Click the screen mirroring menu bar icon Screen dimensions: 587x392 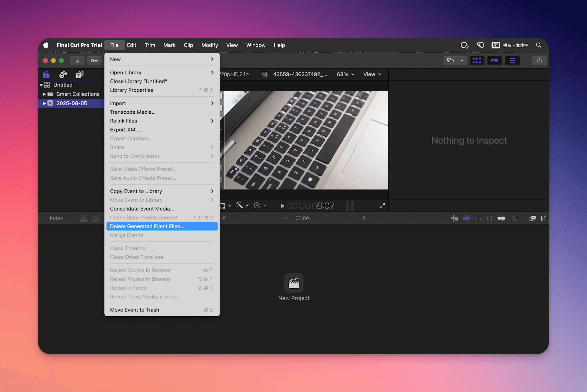click(480, 45)
